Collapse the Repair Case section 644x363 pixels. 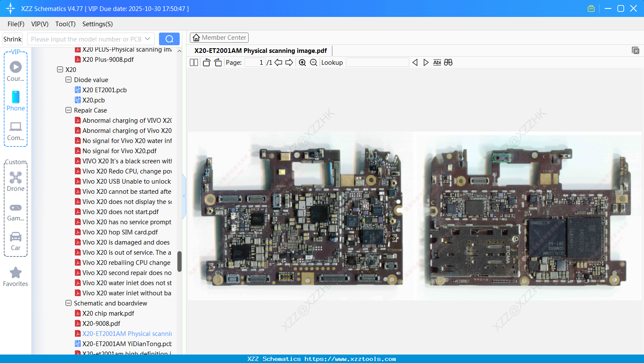pos(68,110)
